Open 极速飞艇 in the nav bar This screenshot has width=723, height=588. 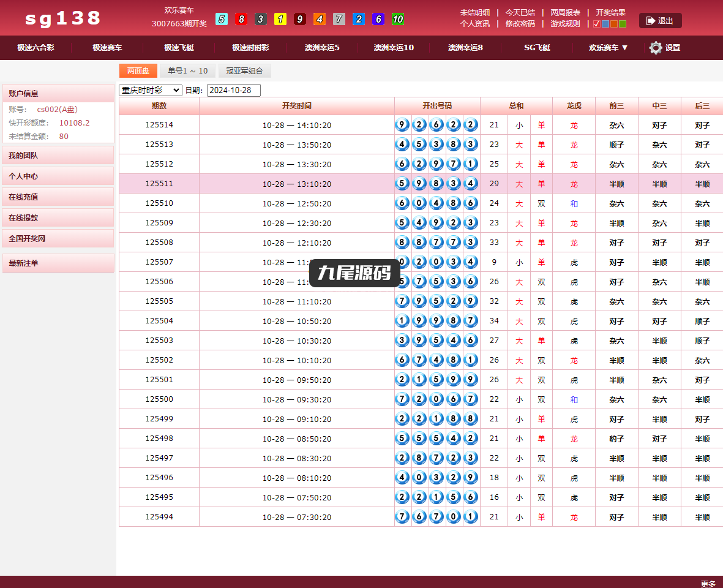point(179,48)
